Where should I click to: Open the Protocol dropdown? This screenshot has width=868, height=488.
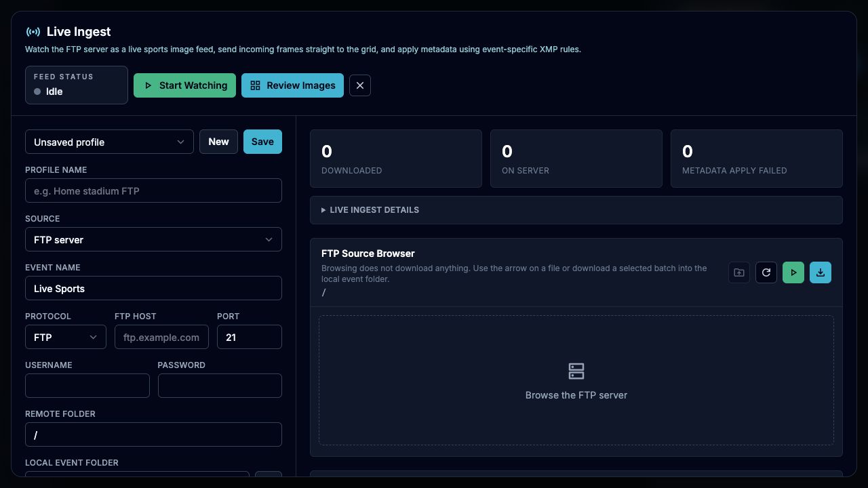click(66, 337)
